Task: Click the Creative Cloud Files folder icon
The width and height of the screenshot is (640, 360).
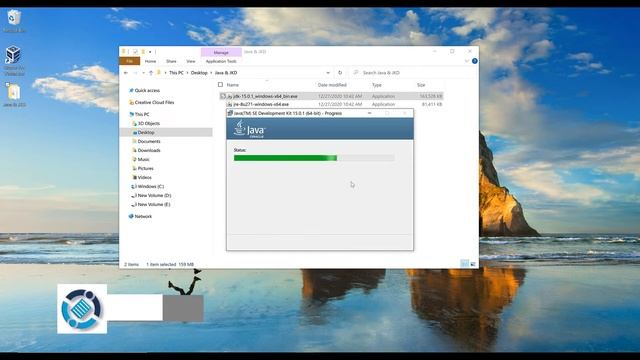Action: click(x=131, y=102)
